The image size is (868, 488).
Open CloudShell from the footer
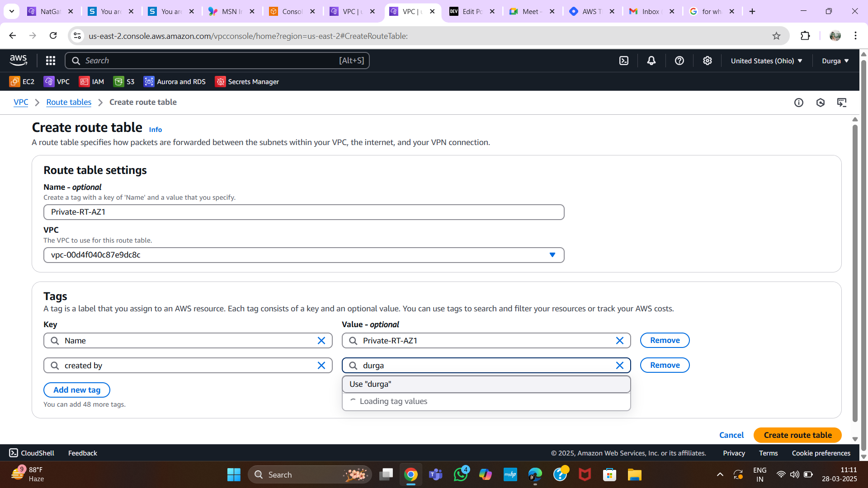[x=32, y=453]
